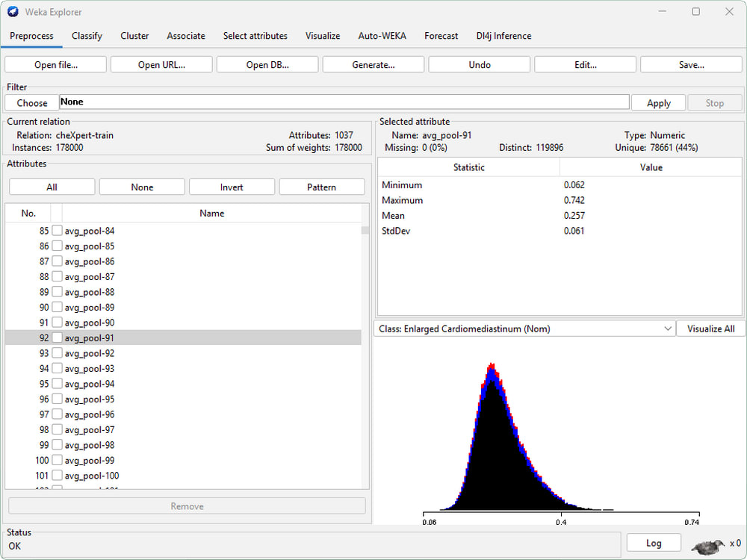Click the Maximum value 0.742
Image resolution: width=747 pixels, height=560 pixels.
point(574,200)
